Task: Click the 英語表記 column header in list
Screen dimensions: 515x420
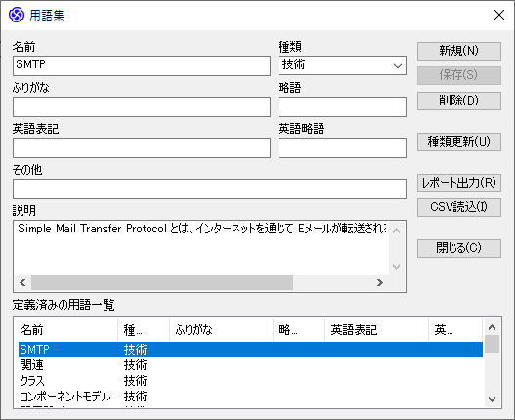Action: (376, 330)
